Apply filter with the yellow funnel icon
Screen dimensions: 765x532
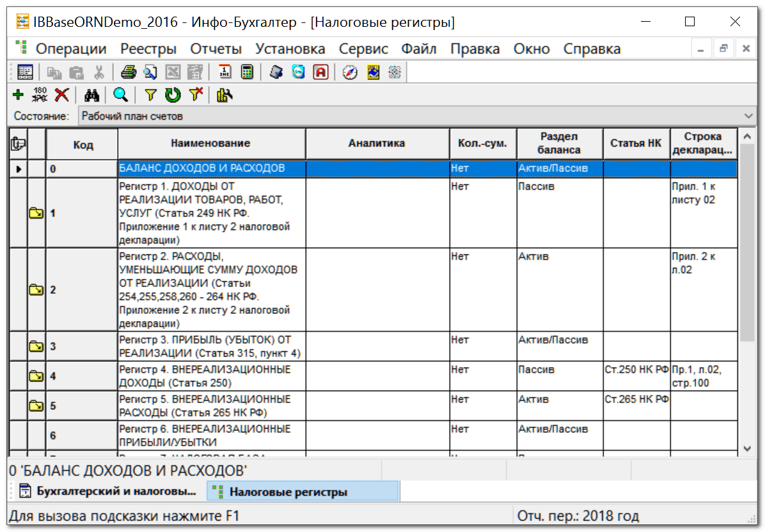pyautogui.click(x=150, y=95)
